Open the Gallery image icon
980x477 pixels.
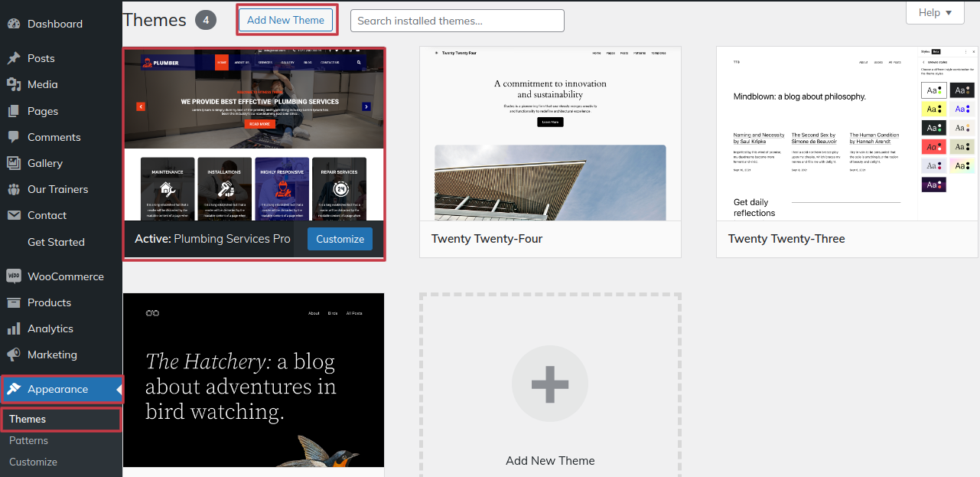coord(13,163)
